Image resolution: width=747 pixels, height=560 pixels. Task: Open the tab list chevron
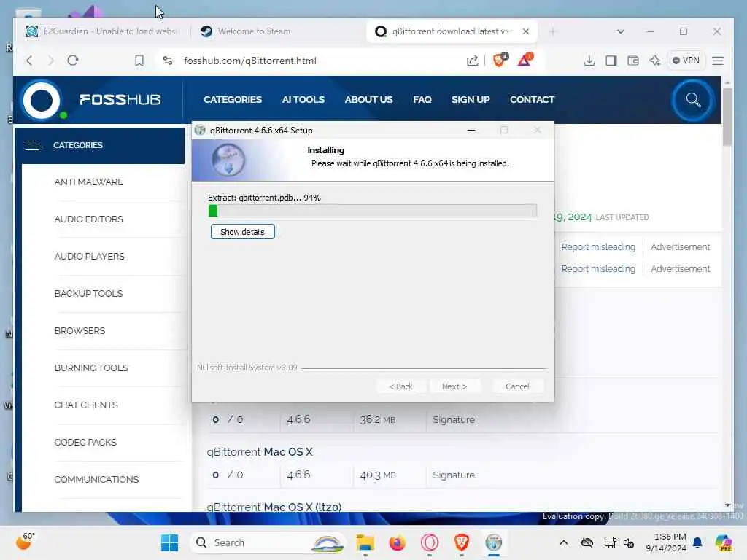(620, 31)
